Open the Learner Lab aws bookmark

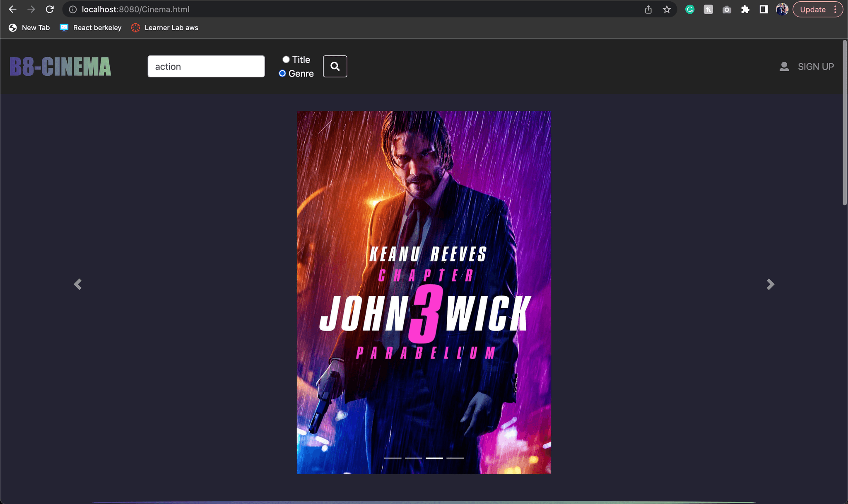[x=165, y=28]
